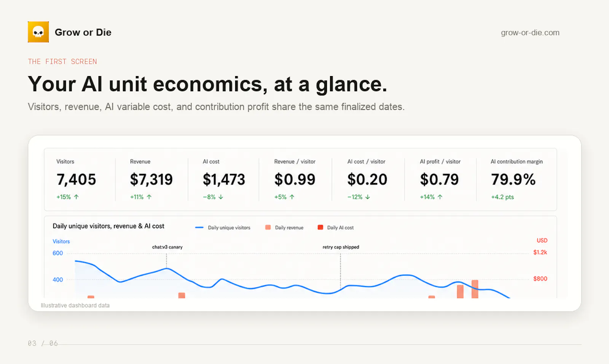Toggle the Daily AI cost legend swatch

(320, 227)
